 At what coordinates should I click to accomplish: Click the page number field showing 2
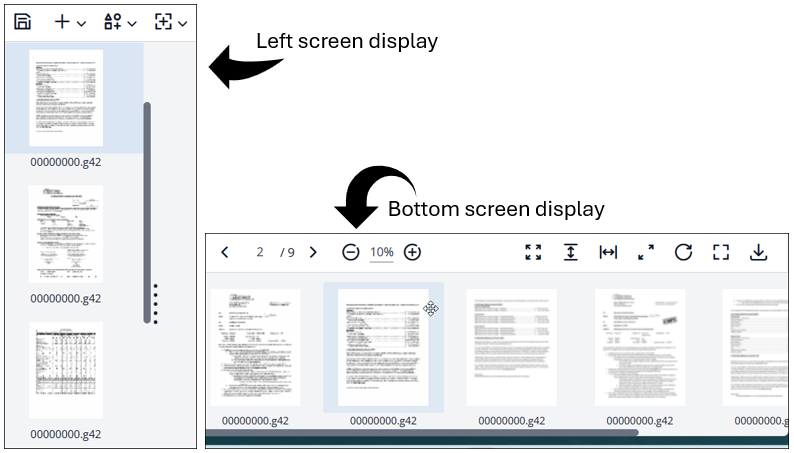[x=260, y=252]
